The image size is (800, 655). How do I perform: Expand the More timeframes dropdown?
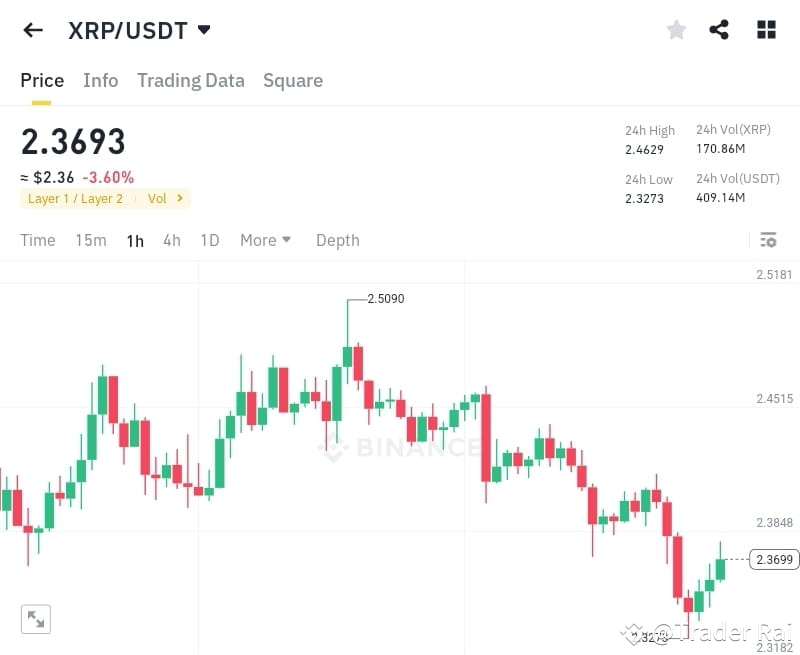(265, 240)
